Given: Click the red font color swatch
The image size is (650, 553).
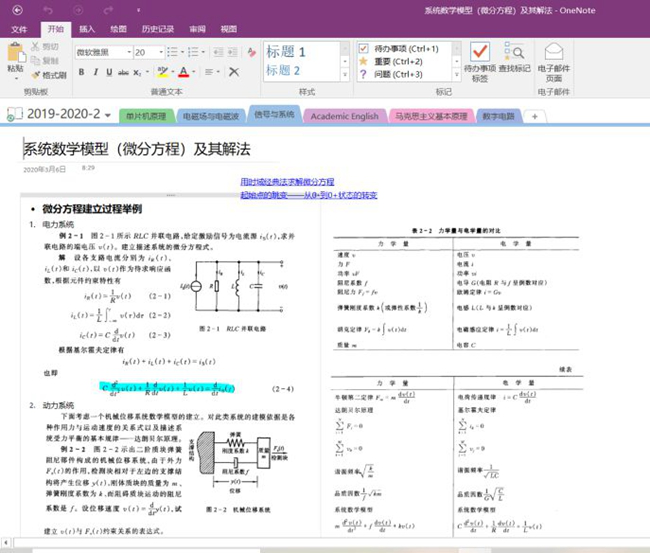Looking at the screenshot, I should [183, 72].
